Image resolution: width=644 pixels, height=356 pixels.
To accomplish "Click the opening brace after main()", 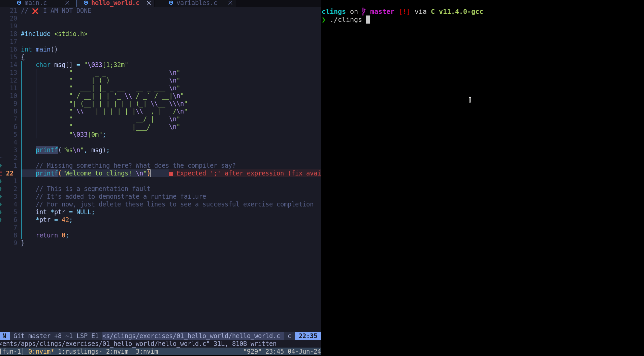I will point(23,57).
